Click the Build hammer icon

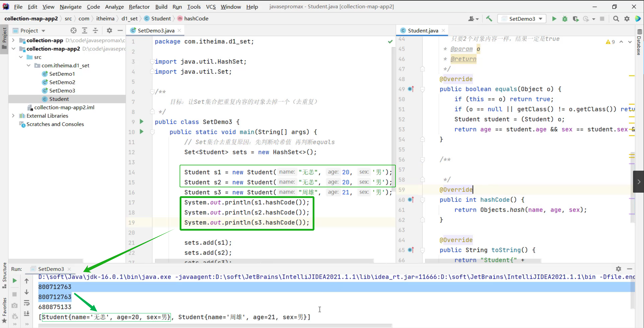coord(489,19)
